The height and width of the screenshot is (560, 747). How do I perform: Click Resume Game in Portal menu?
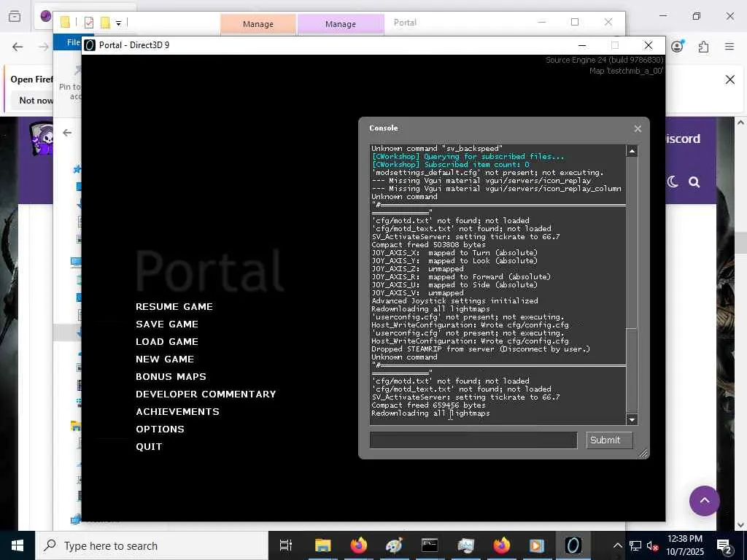(x=174, y=307)
